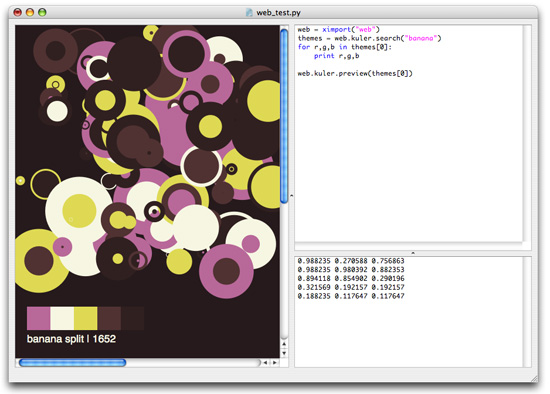Image resolution: width=550 pixels, height=394 pixels.
Task: Click the splitter handle between editor and output
Action: (413, 253)
